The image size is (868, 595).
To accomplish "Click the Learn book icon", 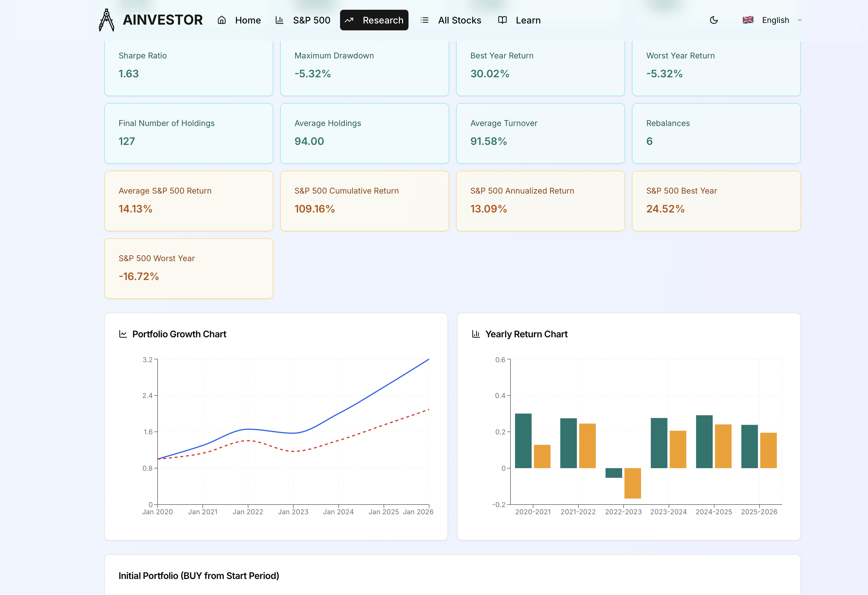I will (x=502, y=20).
